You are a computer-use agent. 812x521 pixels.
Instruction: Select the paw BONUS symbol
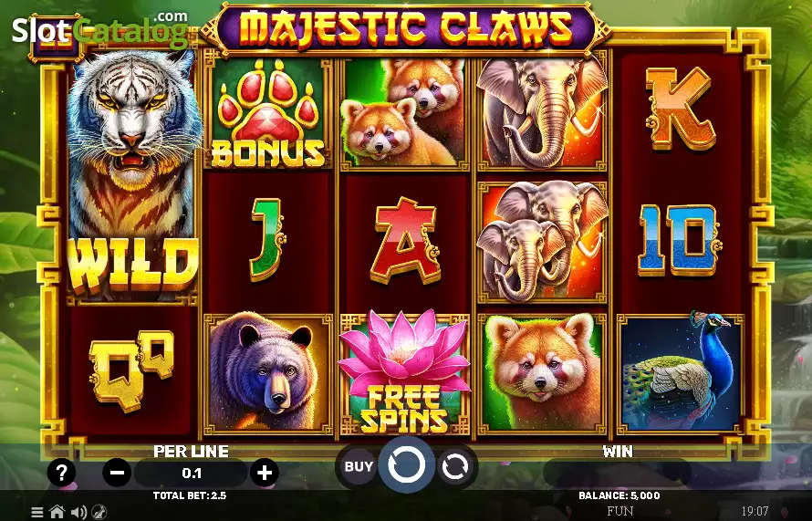(x=267, y=114)
